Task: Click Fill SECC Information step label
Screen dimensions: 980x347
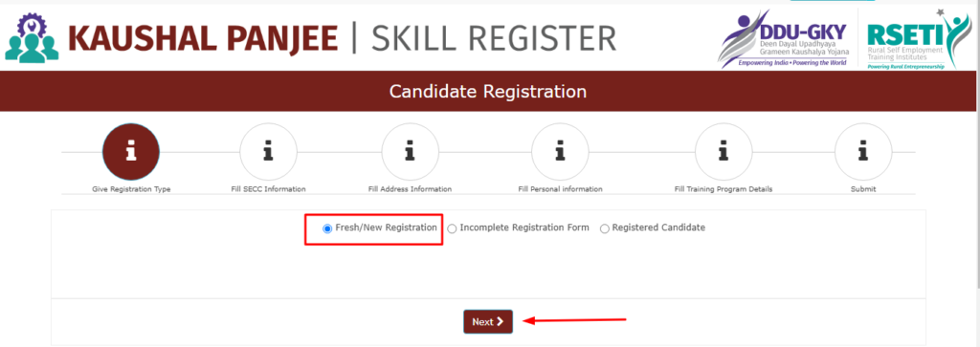Action: 268,189
